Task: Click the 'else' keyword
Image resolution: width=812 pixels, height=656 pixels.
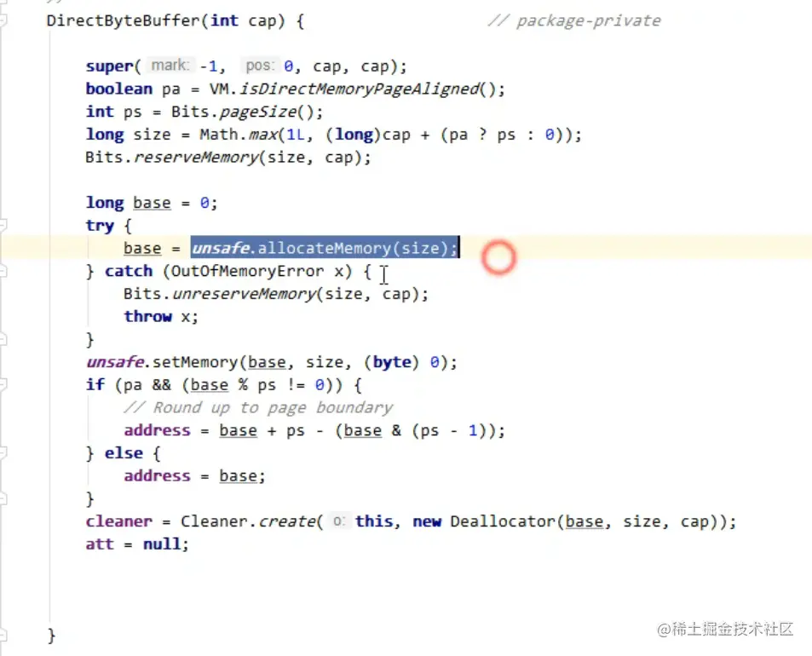Action: coord(124,453)
